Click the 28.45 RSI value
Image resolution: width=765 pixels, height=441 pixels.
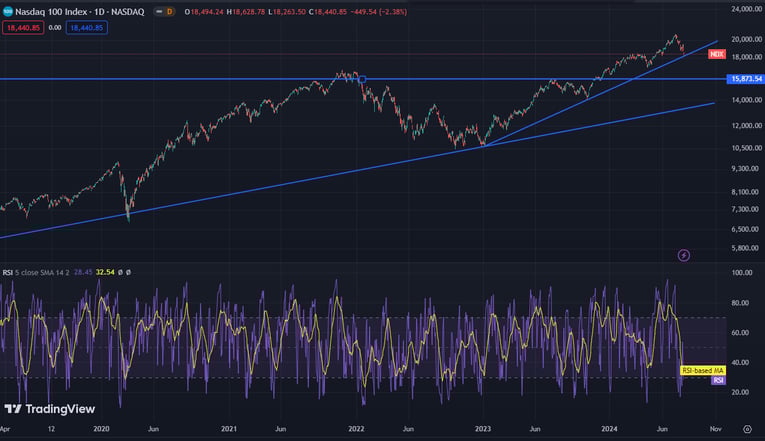point(83,272)
